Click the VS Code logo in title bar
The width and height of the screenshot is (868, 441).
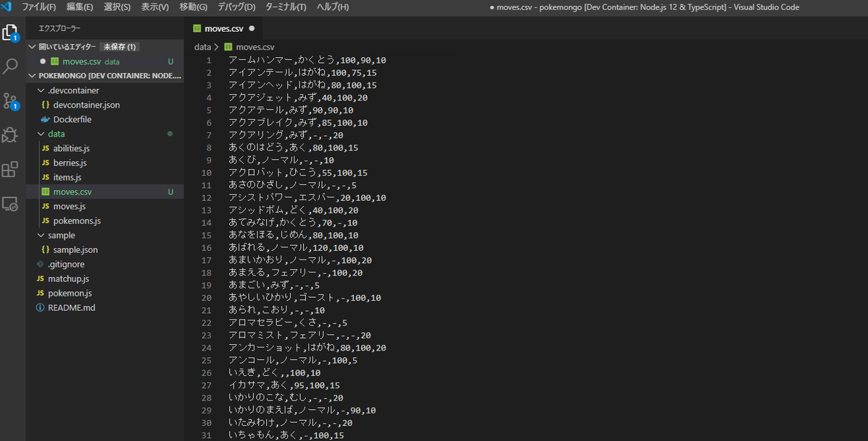click(x=7, y=7)
